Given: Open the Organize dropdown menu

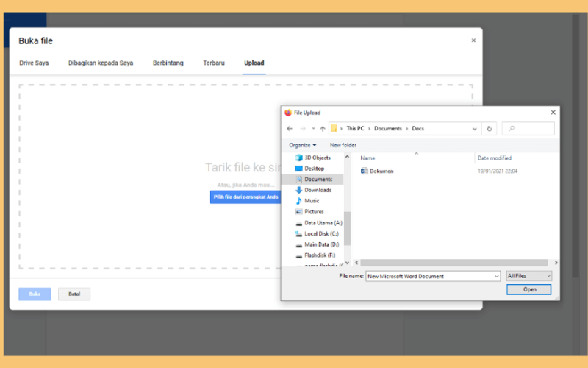Looking at the screenshot, I should tap(302, 145).
